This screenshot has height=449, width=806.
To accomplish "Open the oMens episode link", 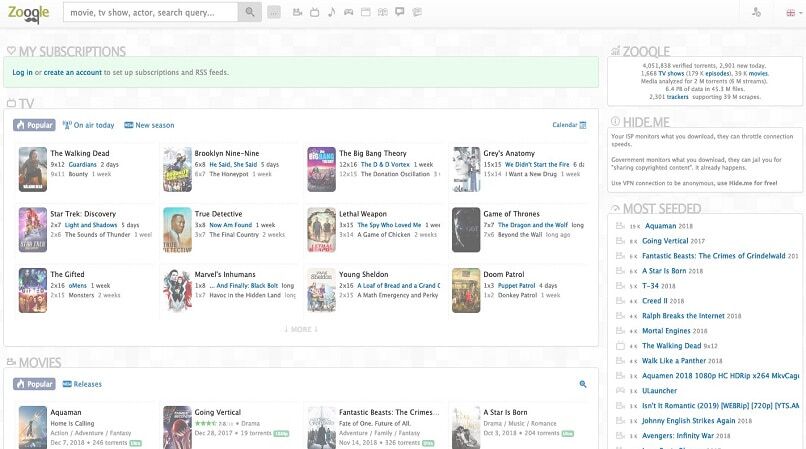I will tap(78, 285).
